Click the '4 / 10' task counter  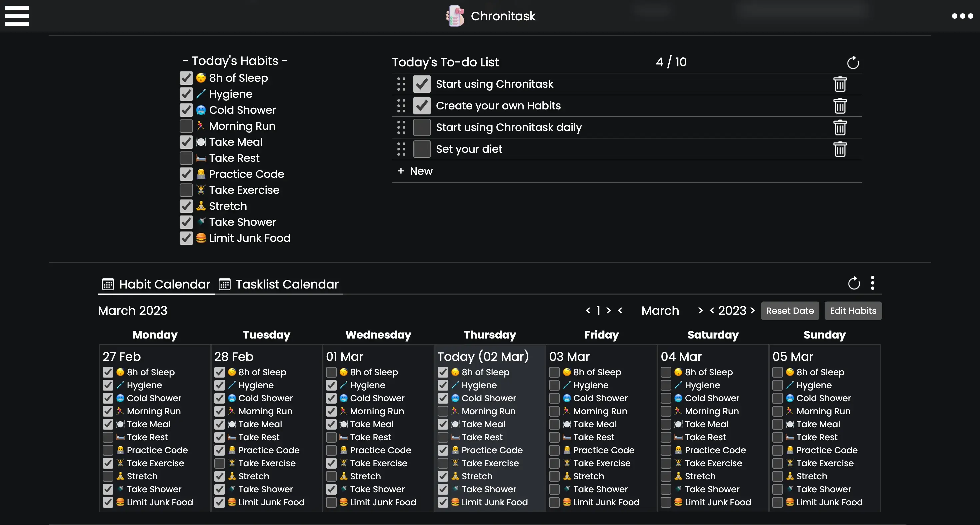pos(671,62)
